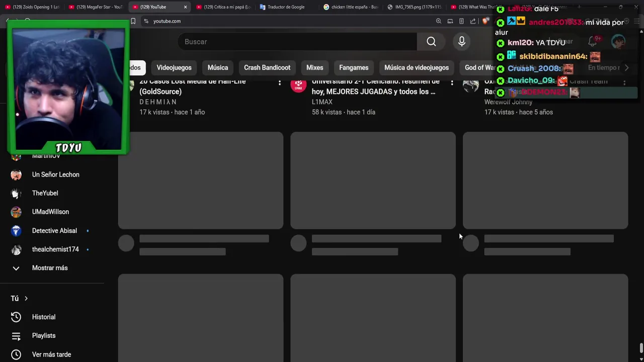
Task: Click the Werewolf Johnny channel name
Action: (x=508, y=102)
